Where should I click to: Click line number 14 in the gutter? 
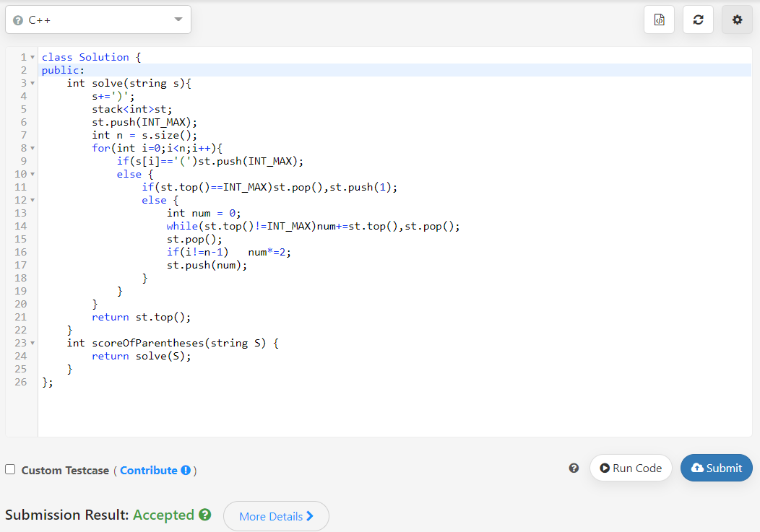[21, 226]
